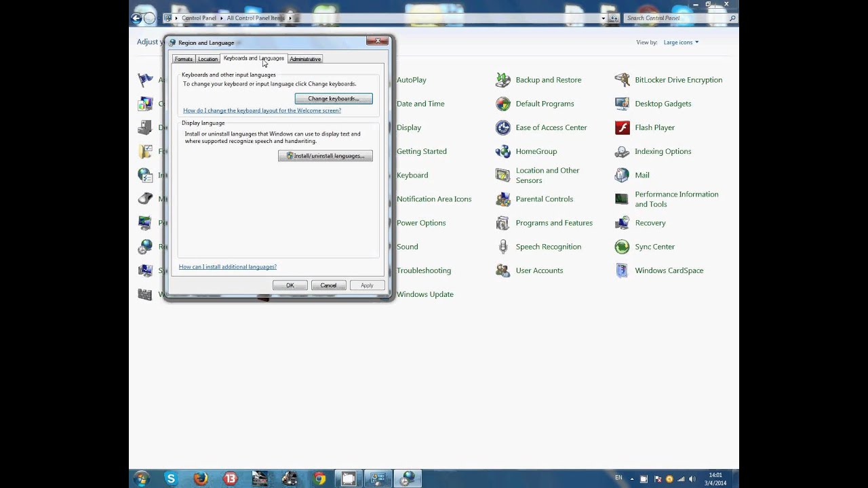Switch to the Administrative tab
868x488 pixels.
(305, 59)
